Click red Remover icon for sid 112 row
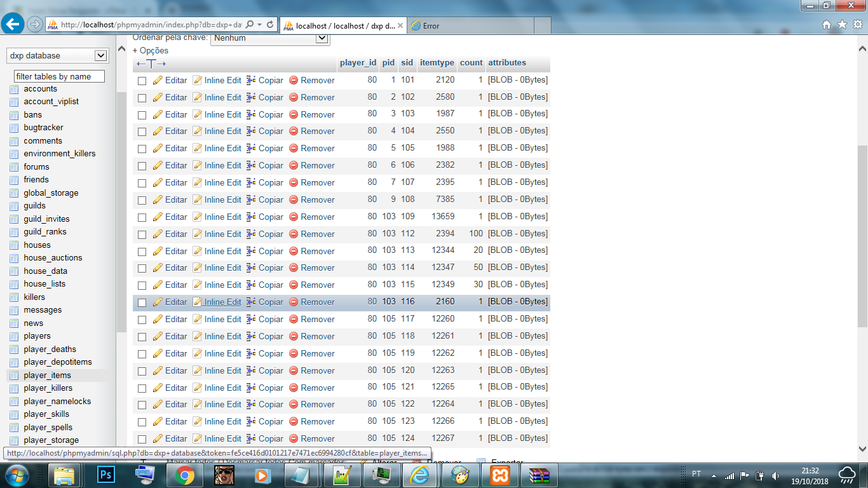The image size is (868, 488). point(294,234)
